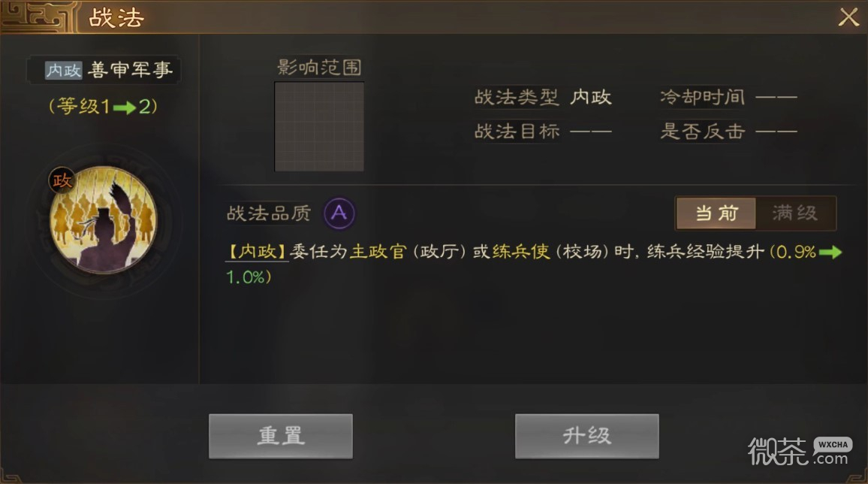Click the 善审军事 tactic name
This screenshot has height=484, width=868.
point(130,70)
